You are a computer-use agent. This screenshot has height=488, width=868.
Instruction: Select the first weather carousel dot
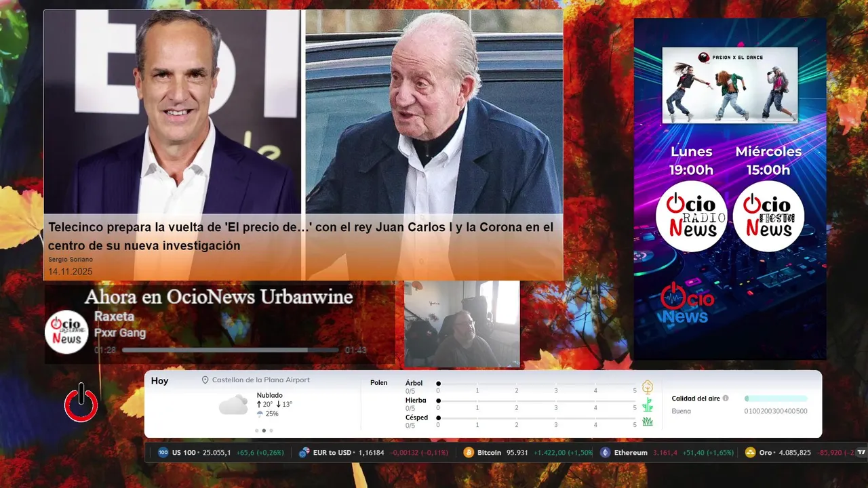click(x=256, y=430)
